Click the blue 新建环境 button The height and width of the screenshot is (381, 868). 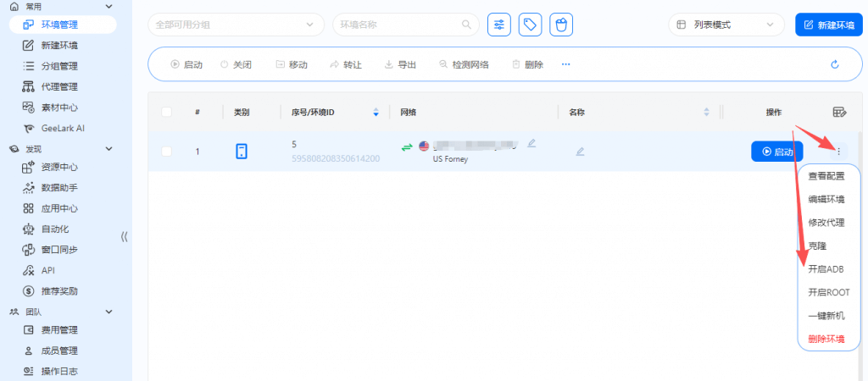[x=827, y=25]
